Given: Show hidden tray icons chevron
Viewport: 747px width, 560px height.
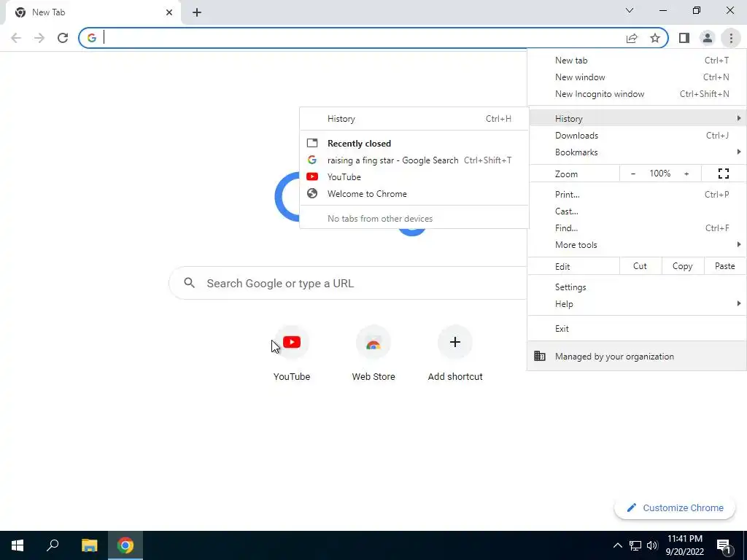Looking at the screenshot, I should point(617,545).
